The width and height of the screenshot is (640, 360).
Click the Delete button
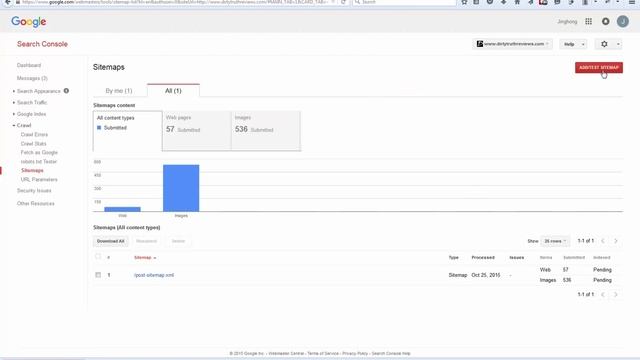click(x=178, y=241)
